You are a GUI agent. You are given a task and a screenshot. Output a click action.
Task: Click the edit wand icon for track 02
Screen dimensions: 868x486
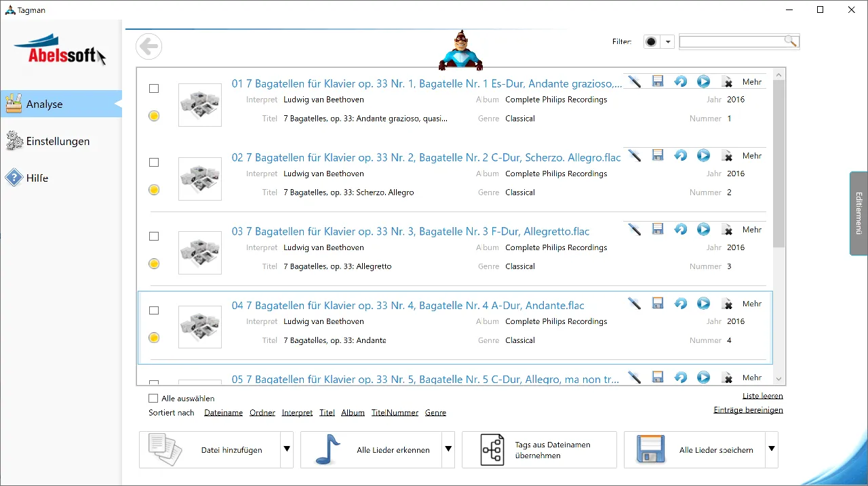(634, 155)
